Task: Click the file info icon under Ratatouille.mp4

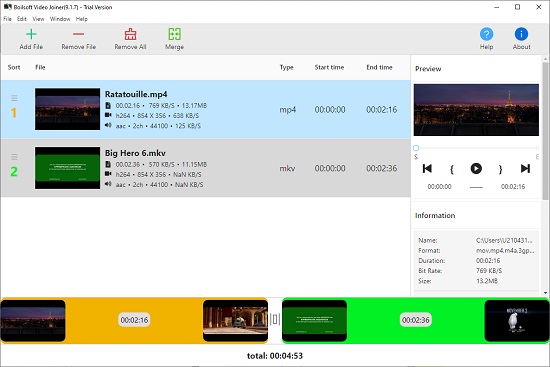Action: click(x=108, y=105)
